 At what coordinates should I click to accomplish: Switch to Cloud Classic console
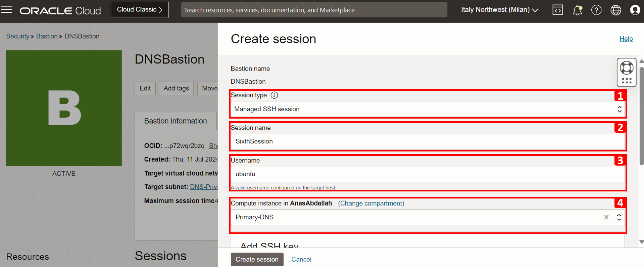click(140, 10)
